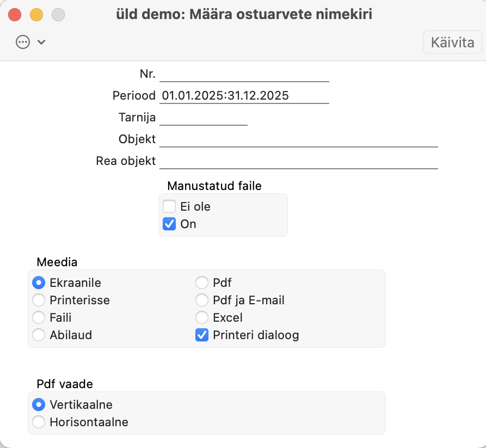The height and width of the screenshot is (448, 486).
Task: Set Pdf vaade to Horisontaalne
Action: tap(39, 422)
